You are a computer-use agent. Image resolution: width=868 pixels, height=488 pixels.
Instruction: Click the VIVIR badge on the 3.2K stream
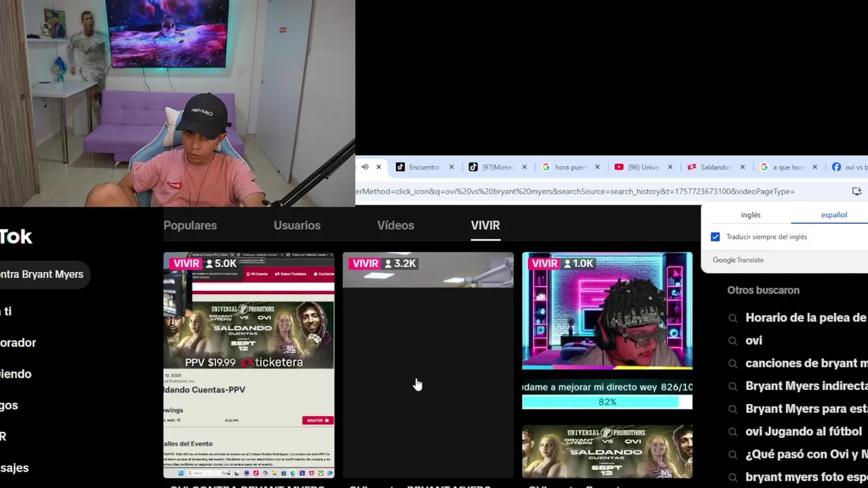[x=365, y=264]
